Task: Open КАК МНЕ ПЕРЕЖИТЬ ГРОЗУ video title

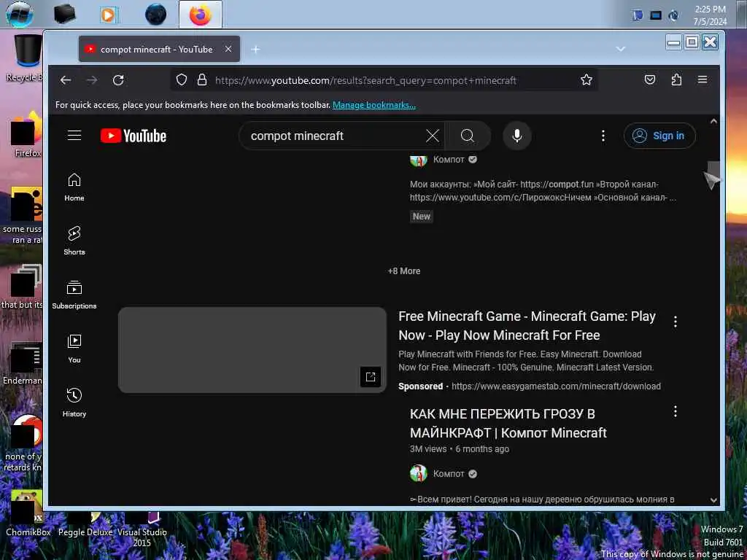Action: tap(508, 424)
